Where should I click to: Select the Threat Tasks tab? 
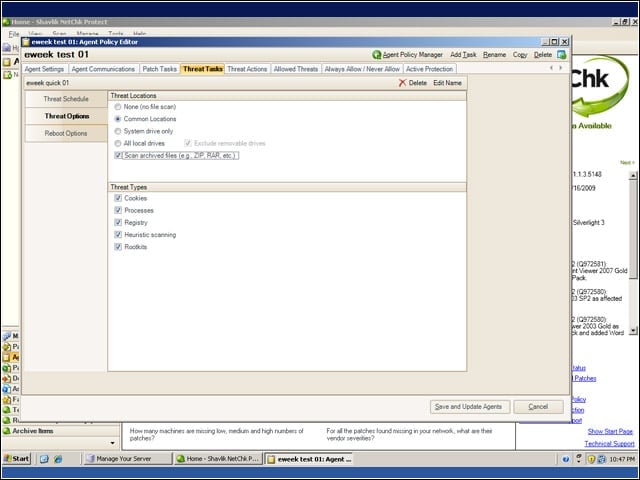pyautogui.click(x=202, y=69)
